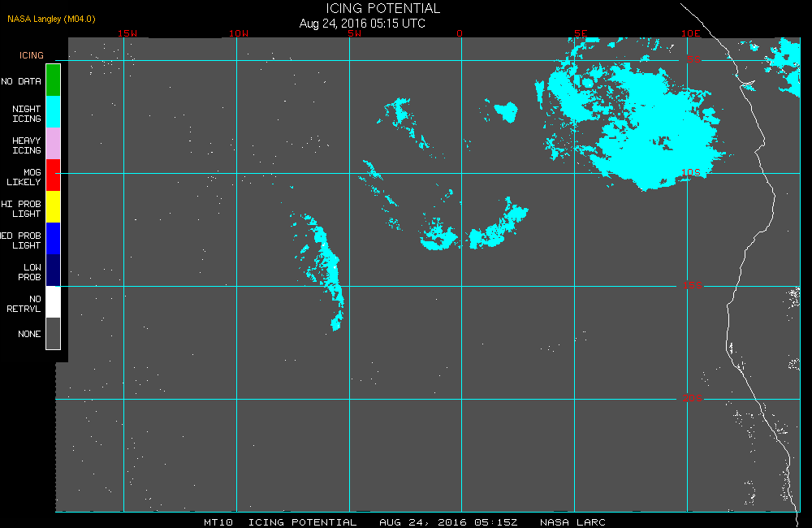
Task: Click the ICING legend heading
Action: pyautogui.click(x=32, y=55)
